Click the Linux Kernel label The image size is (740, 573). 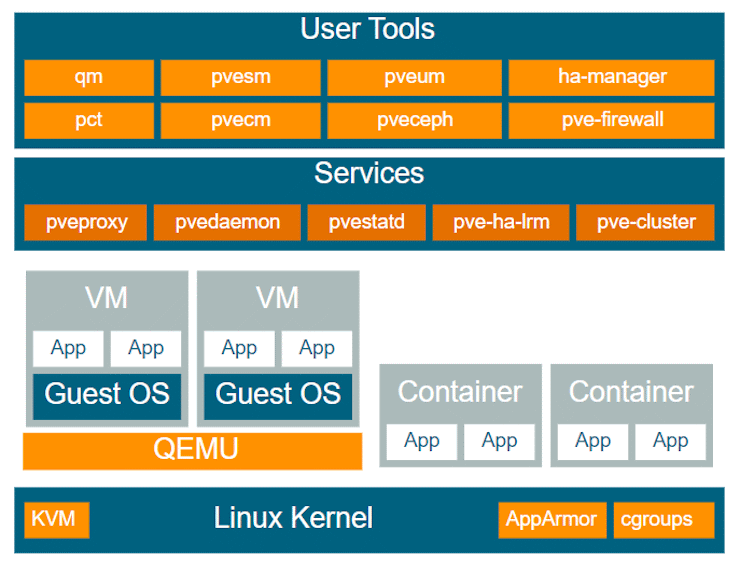[x=293, y=518]
